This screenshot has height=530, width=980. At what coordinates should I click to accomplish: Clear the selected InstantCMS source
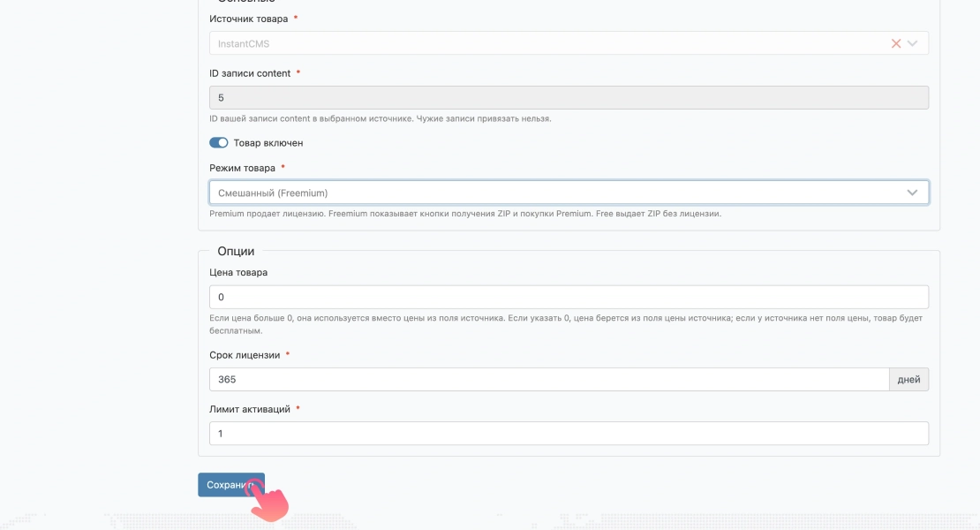coord(895,43)
